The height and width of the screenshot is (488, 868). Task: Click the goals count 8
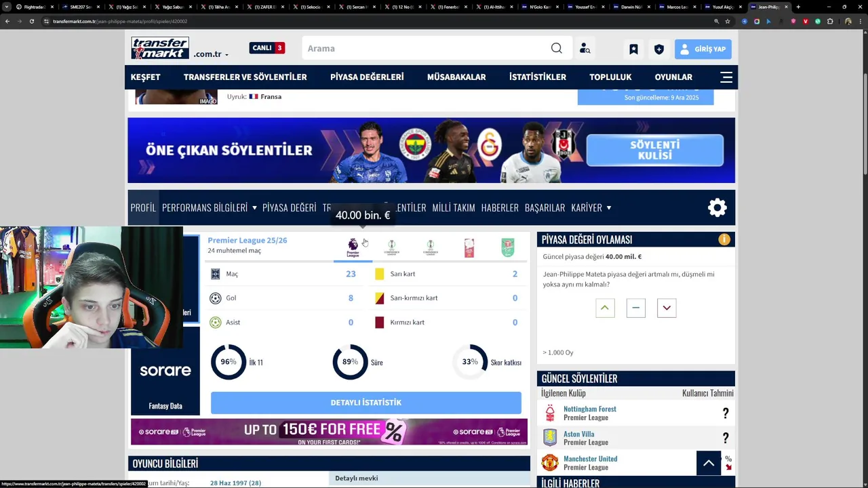[x=351, y=298]
